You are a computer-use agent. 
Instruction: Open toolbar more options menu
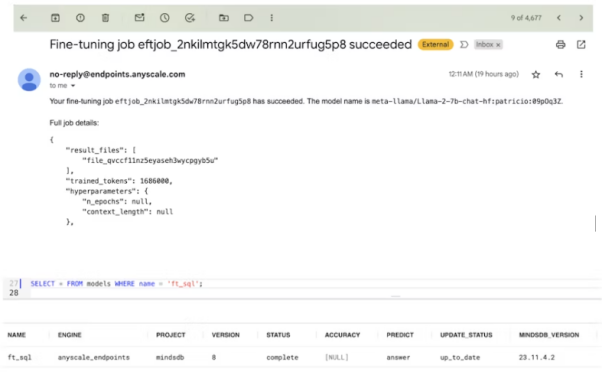271,18
